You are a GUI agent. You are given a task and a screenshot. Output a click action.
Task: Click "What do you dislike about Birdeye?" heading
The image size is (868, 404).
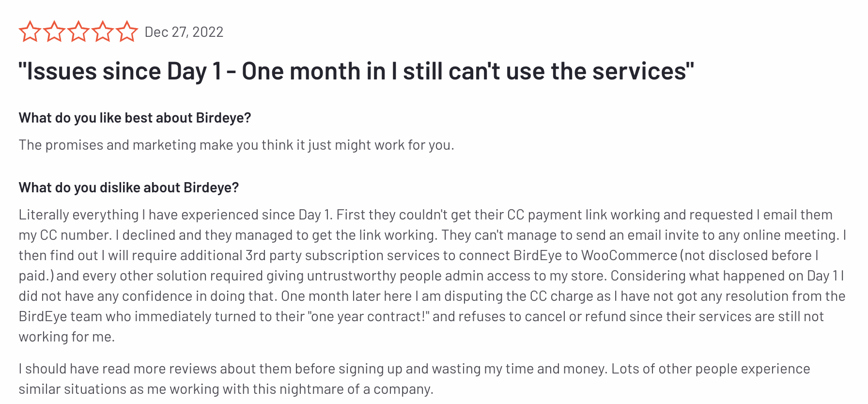click(x=129, y=187)
